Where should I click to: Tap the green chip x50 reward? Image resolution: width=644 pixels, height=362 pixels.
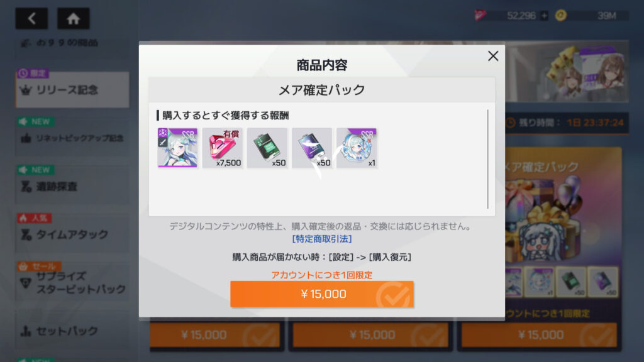tap(267, 148)
